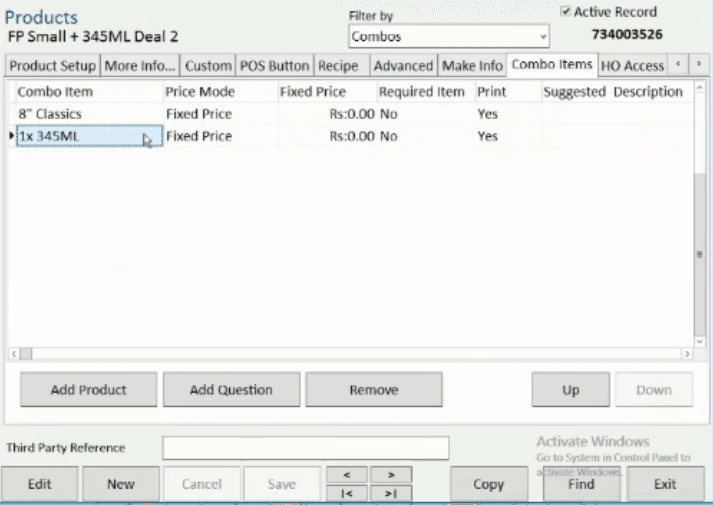The height and width of the screenshot is (505, 713).
Task: Click the horizontal scrollbar right arrow
Action: [687, 354]
